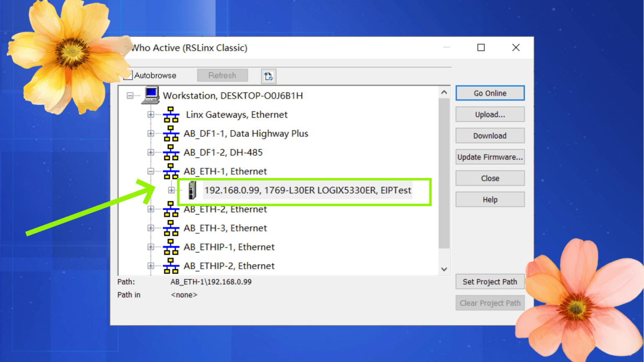Expand the AB_ETHIP-2 Ethernet node
Image resolution: width=644 pixels, height=362 pixels.
151,266
